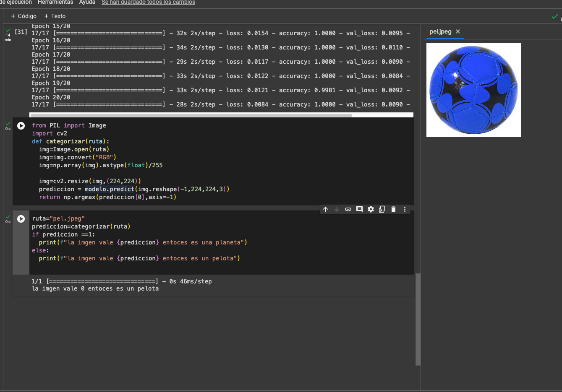This screenshot has height=392, width=562.
Task: Open the Ayuda menu
Action: point(87,2)
